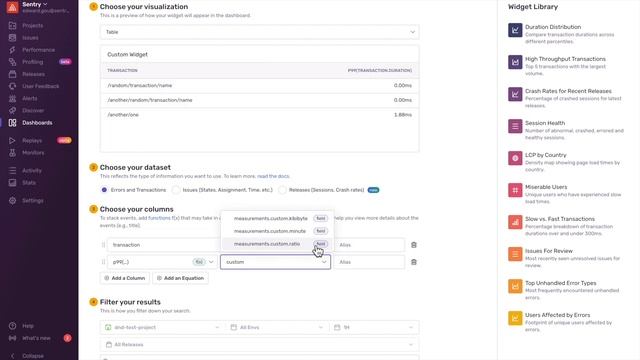Delete the p99 column row
The height and width of the screenshot is (360, 640).
point(413,262)
